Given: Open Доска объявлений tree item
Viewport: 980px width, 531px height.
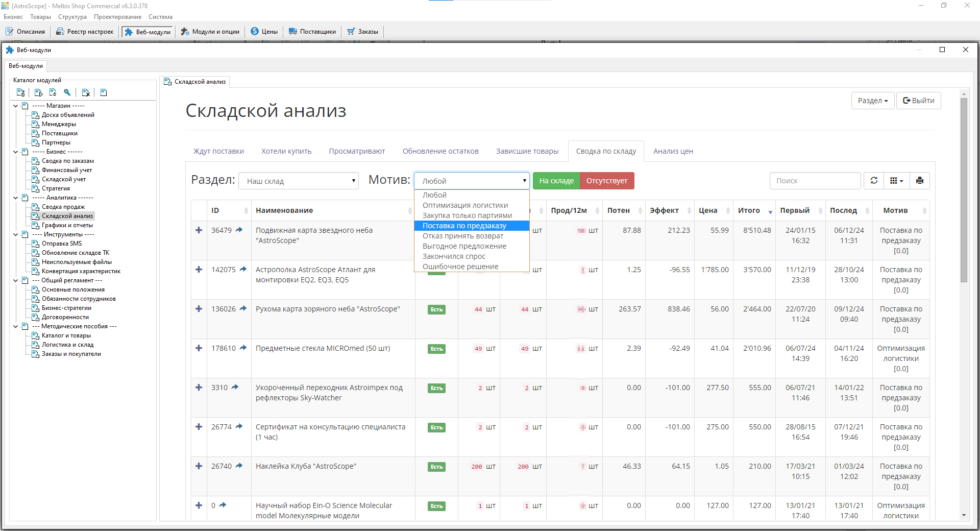Looking at the screenshot, I should pos(68,115).
